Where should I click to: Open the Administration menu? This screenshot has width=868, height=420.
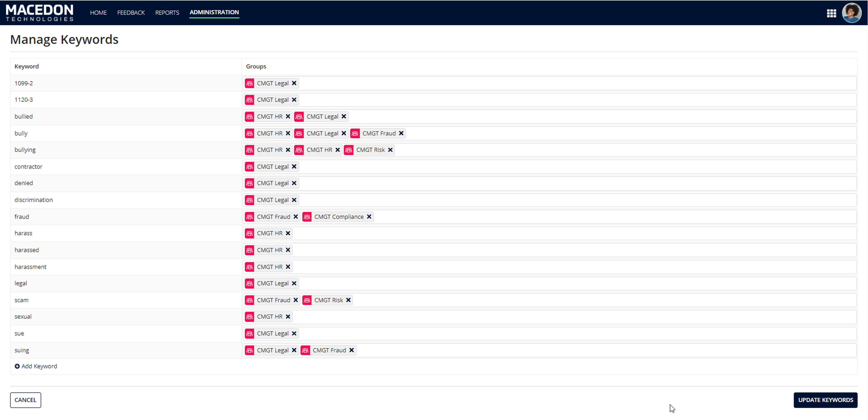click(214, 12)
